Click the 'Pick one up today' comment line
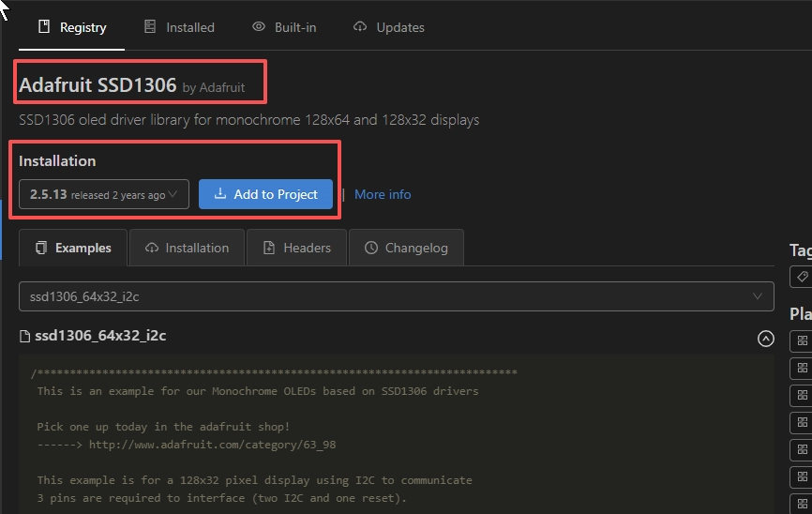 point(163,427)
